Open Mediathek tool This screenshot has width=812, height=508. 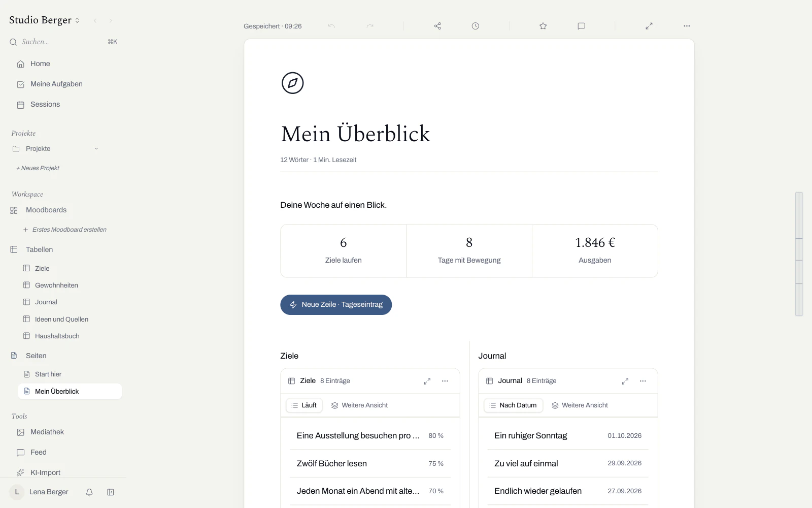(x=47, y=432)
